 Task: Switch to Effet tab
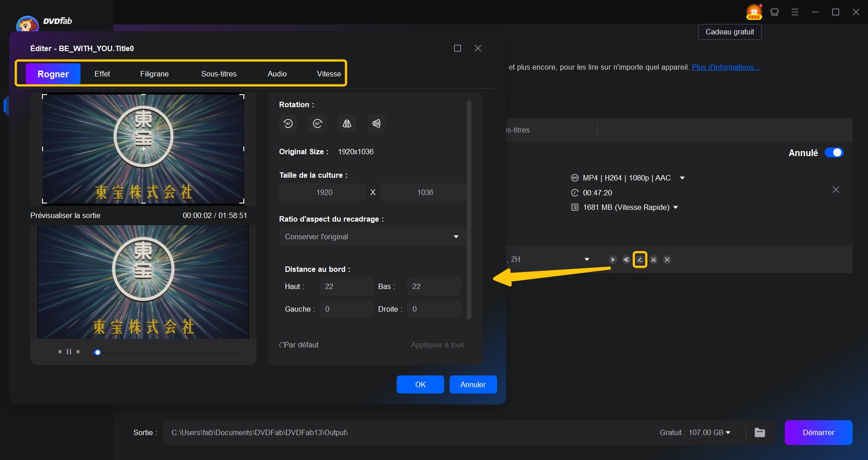click(x=102, y=74)
